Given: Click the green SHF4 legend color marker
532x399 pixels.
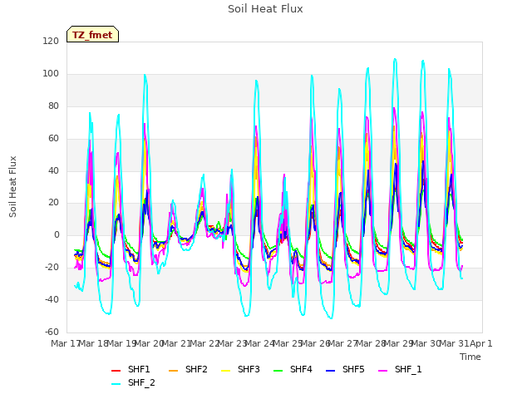Looking at the screenshot, I should (278, 371).
